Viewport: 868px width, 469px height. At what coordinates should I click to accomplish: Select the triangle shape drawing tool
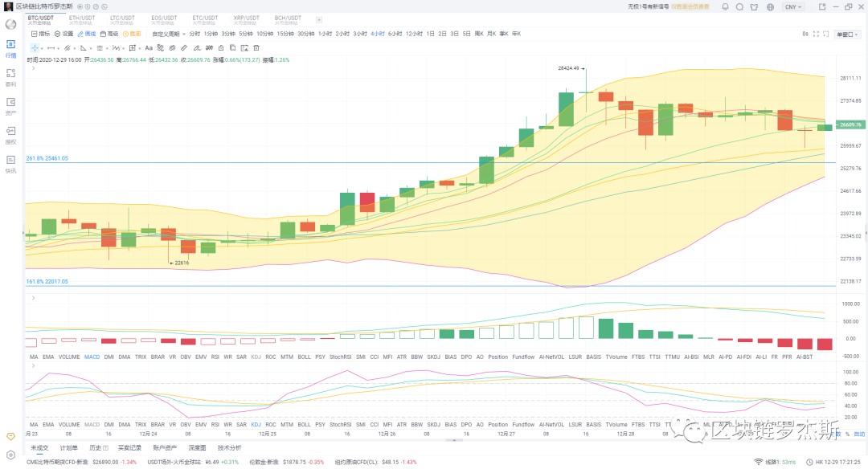[x=83, y=48]
